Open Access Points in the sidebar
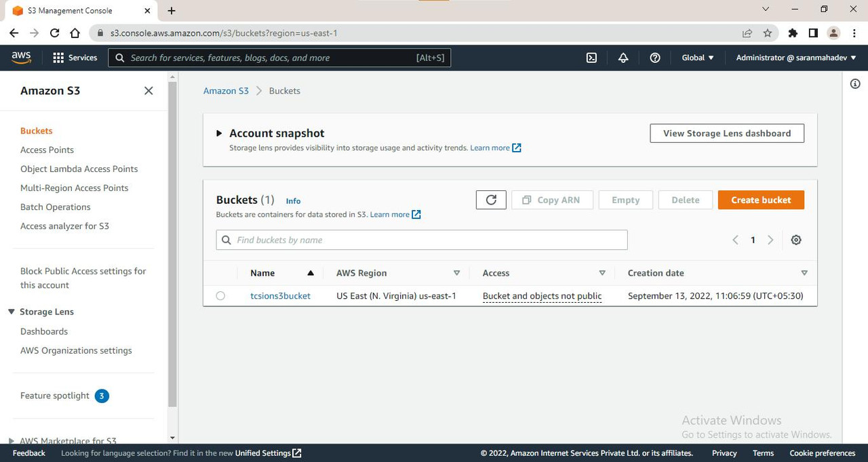This screenshot has width=868, height=462. [47, 150]
